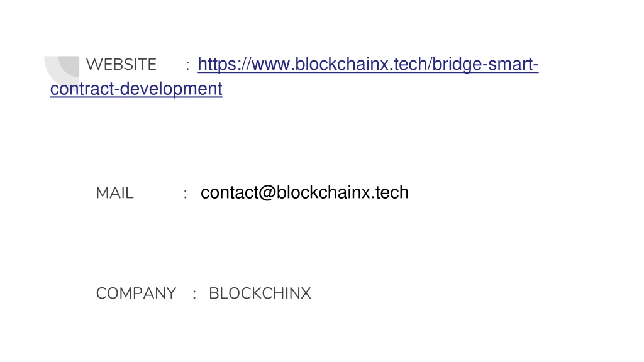This screenshot has height=362, width=644.
Task: Select the COMPANY label
Action: tap(136, 293)
